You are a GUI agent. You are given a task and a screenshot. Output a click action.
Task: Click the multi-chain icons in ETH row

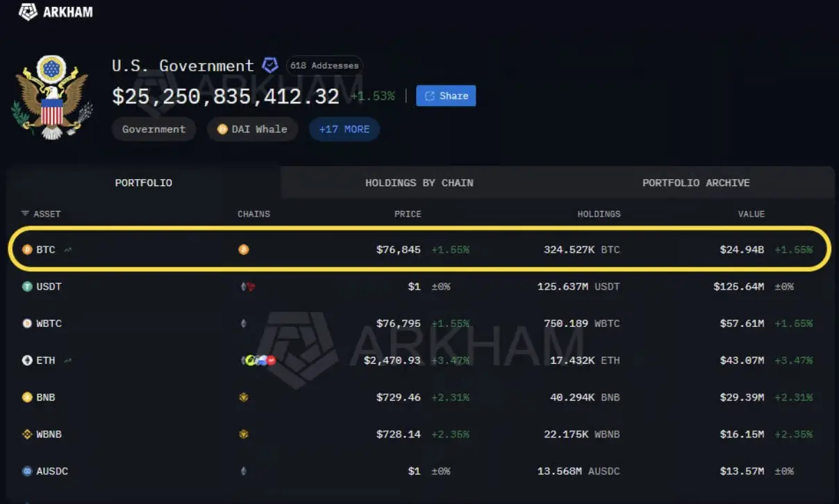258,360
